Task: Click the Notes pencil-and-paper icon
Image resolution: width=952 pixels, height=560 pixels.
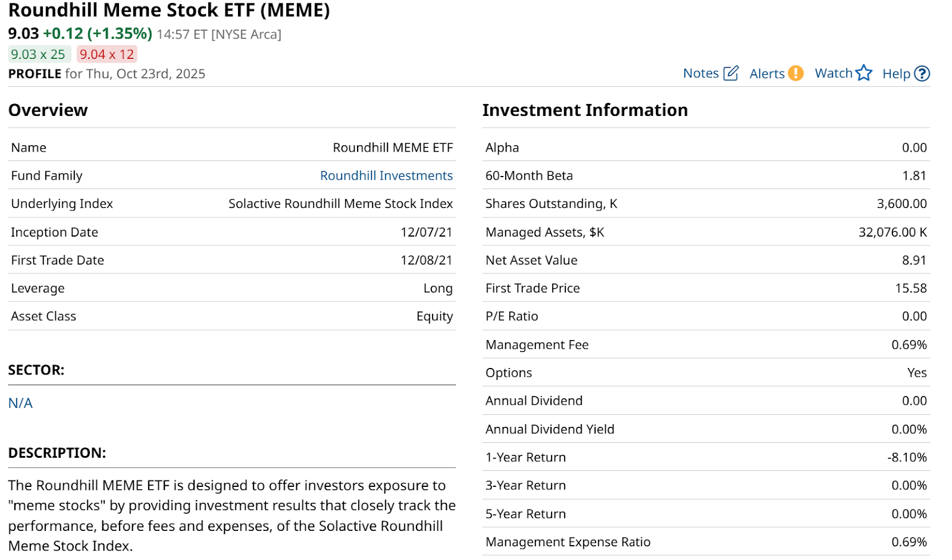Action: tap(731, 73)
